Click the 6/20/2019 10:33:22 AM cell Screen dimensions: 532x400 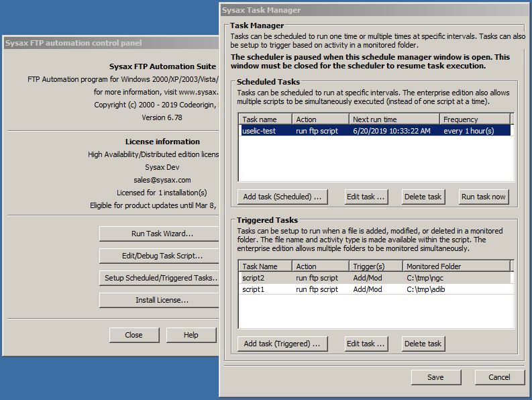[x=392, y=131]
